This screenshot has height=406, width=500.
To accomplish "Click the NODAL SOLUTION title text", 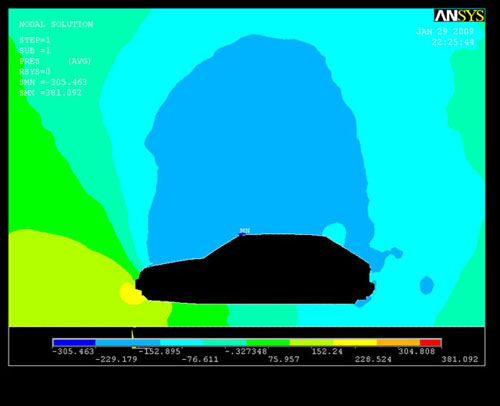I will click(56, 24).
